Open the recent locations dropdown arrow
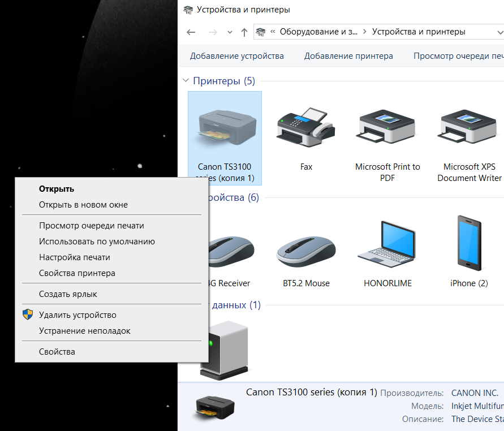This screenshot has width=504, height=431. pos(230,32)
